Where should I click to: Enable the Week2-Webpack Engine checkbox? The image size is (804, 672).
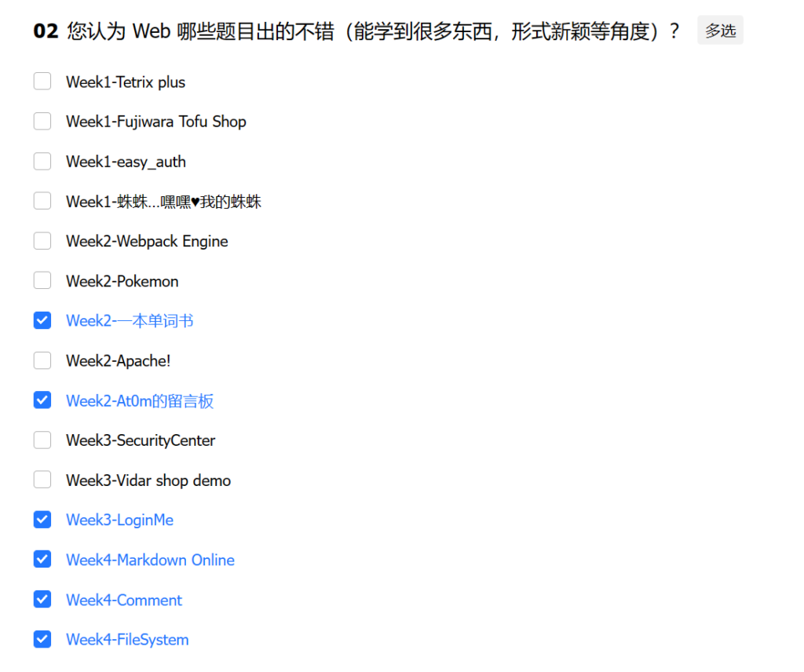click(42, 241)
